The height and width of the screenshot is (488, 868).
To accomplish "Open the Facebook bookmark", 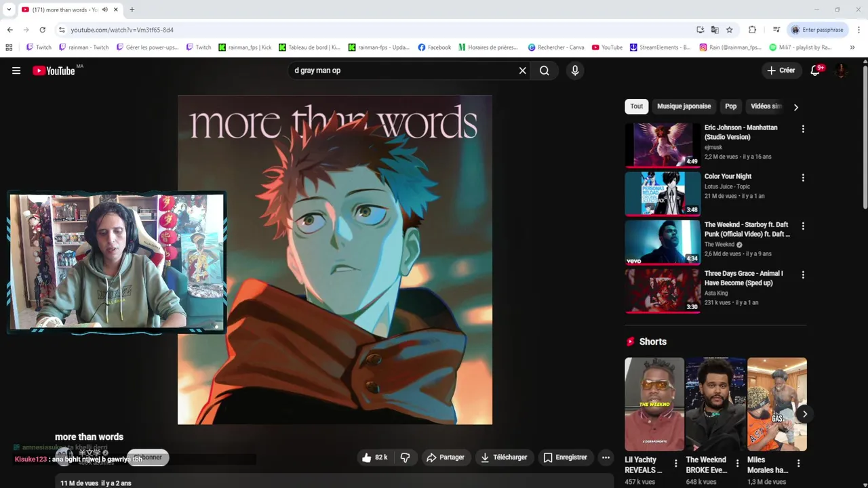I will pos(435,47).
